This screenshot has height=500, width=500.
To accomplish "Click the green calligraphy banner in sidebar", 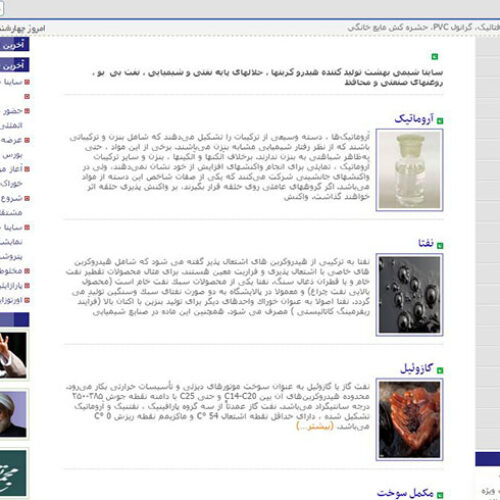I will coord(13,473).
